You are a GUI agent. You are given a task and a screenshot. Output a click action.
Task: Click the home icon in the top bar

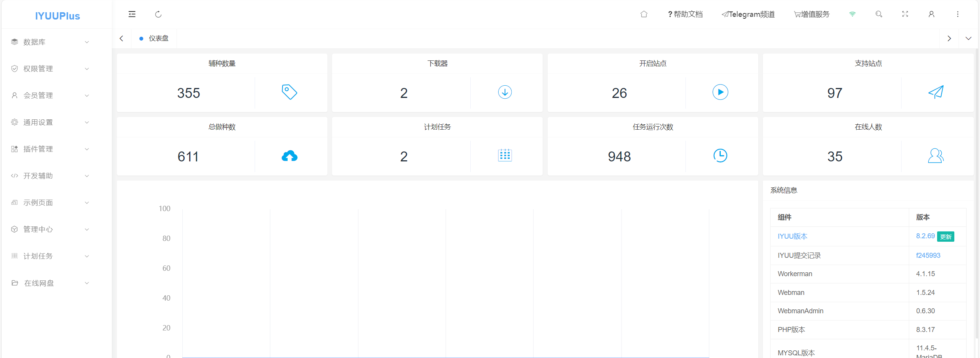click(644, 14)
